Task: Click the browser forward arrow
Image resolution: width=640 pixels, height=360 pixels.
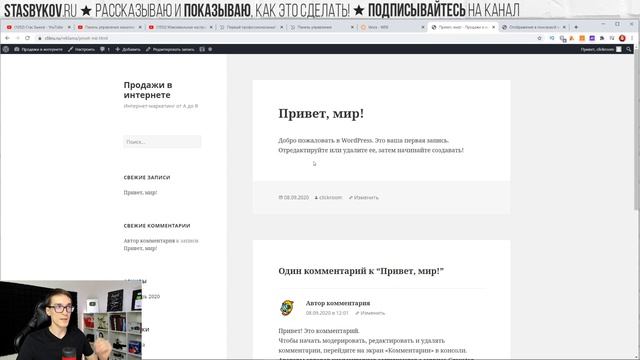Action: coord(18,38)
